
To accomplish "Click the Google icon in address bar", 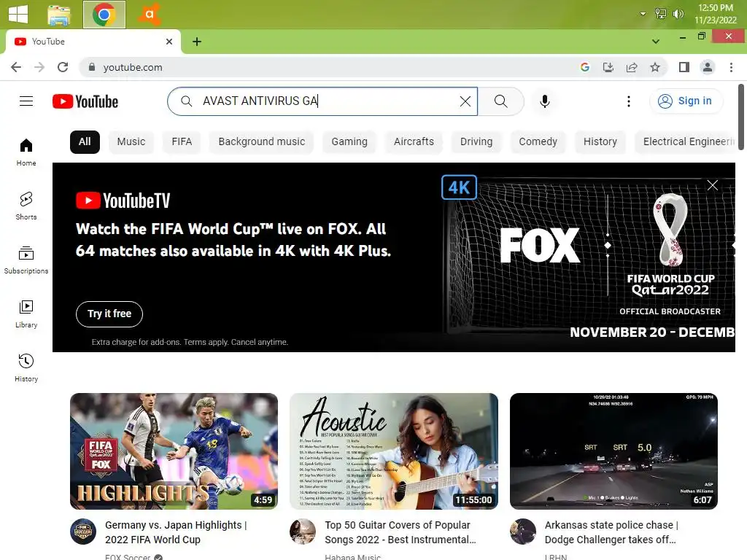I will point(584,67).
